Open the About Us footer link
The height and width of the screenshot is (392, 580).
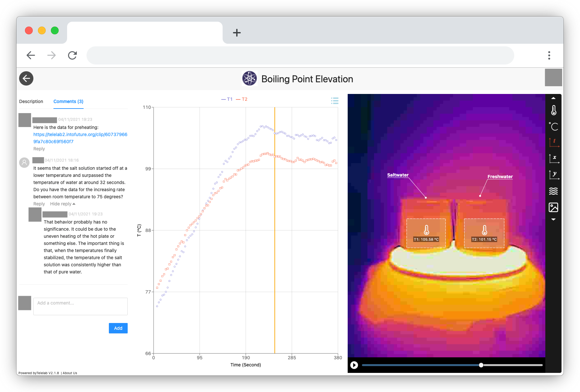point(70,373)
